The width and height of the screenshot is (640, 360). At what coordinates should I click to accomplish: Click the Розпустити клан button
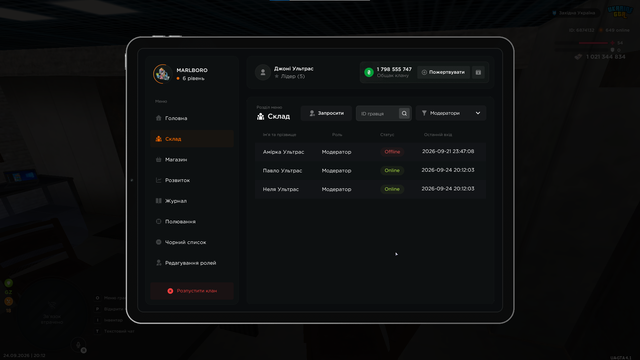(192, 291)
